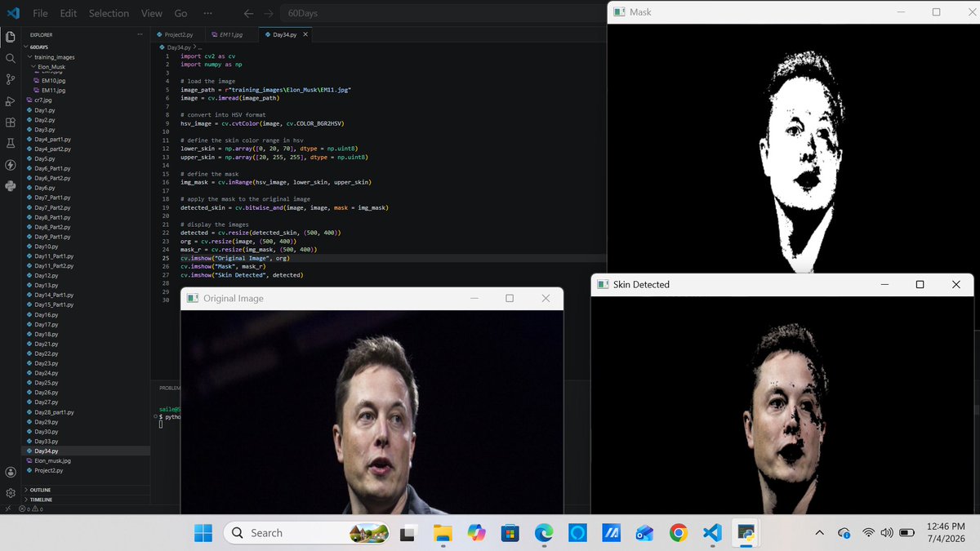Viewport: 980px width, 551px height.
Task: Open the View menu
Action: pyautogui.click(x=151, y=13)
